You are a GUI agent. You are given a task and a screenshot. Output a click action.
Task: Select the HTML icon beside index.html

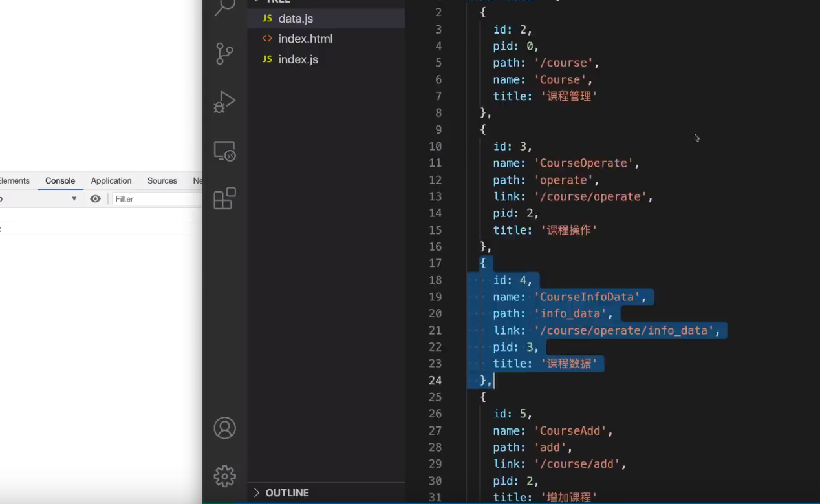point(267,39)
